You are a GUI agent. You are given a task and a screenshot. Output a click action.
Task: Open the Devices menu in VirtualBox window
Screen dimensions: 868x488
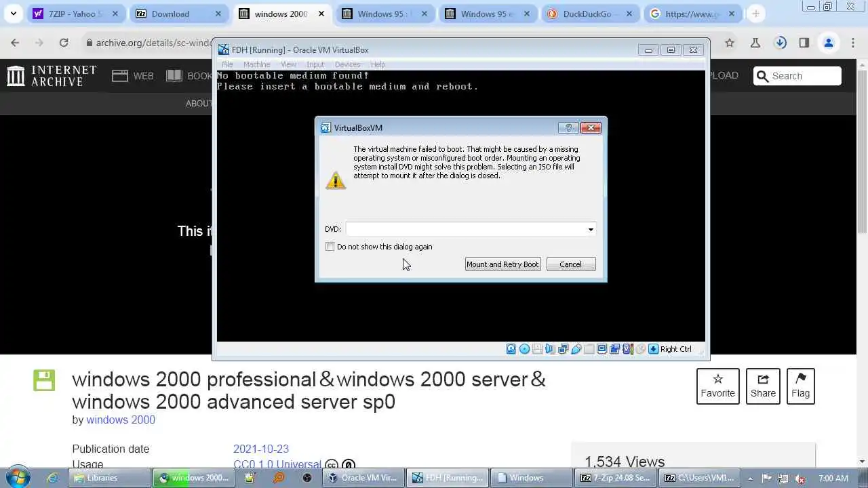tap(347, 64)
